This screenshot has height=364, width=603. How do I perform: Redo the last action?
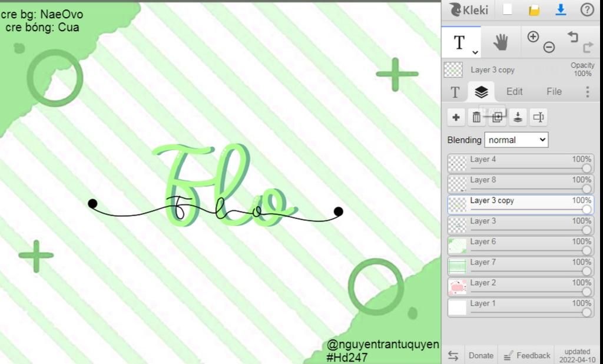click(588, 47)
